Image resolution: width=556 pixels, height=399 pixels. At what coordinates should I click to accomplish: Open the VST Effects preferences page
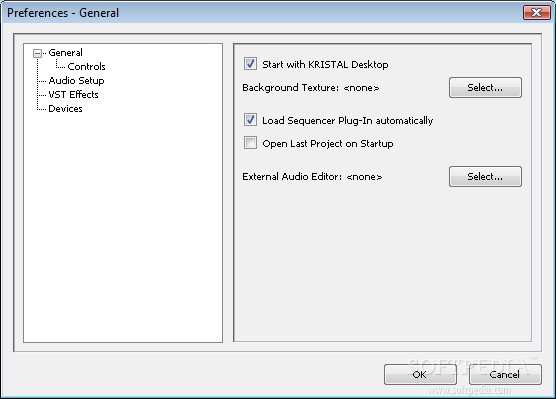coord(73,95)
